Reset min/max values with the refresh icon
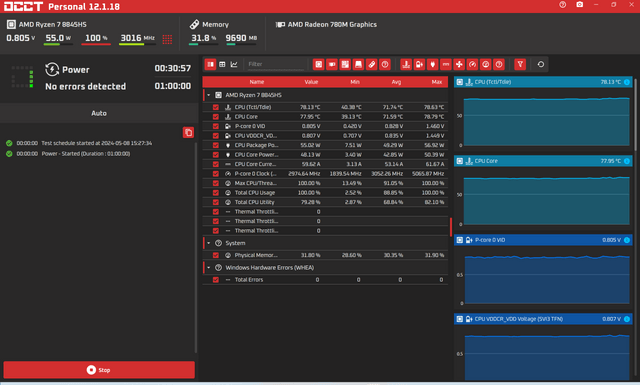This screenshot has height=385, width=640. 540,64
